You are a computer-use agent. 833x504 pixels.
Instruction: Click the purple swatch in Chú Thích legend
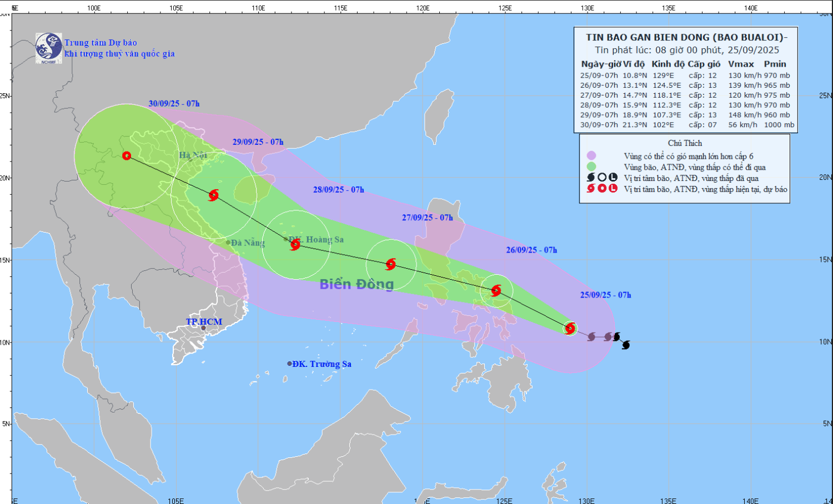pos(591,156)
